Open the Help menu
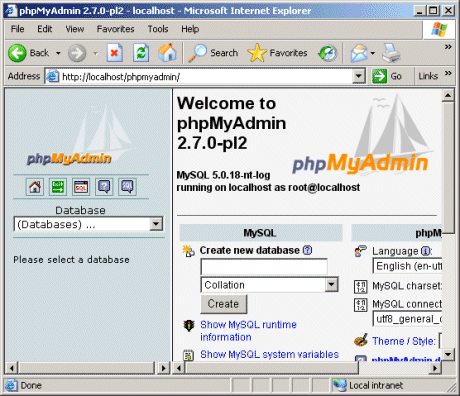The image size is (460, 396). coord(190,29)
